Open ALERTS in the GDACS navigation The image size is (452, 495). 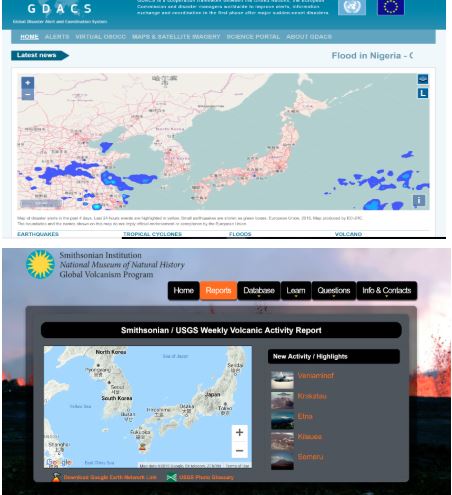pos(57,37)
